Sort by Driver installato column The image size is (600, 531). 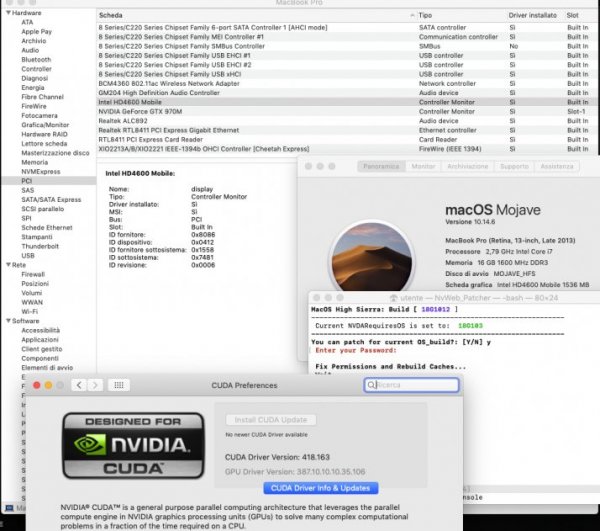[532, 15]
